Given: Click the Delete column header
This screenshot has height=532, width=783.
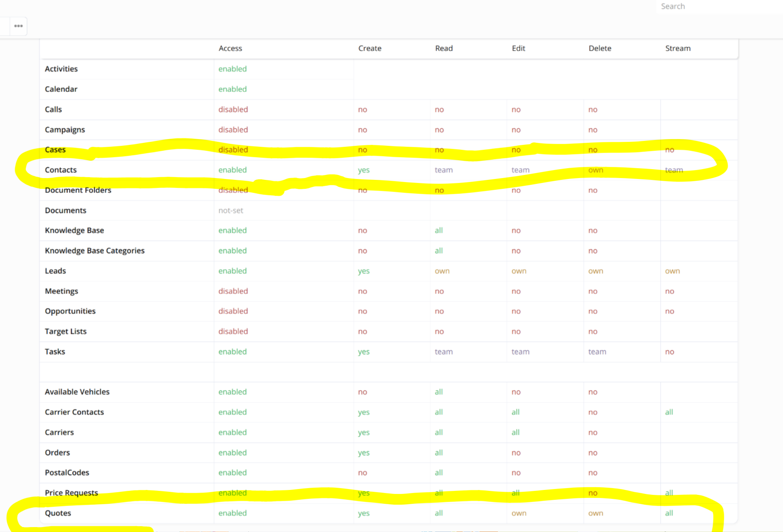Looking at the screenshot, I should pyautogui.click(x=600, y=48).
